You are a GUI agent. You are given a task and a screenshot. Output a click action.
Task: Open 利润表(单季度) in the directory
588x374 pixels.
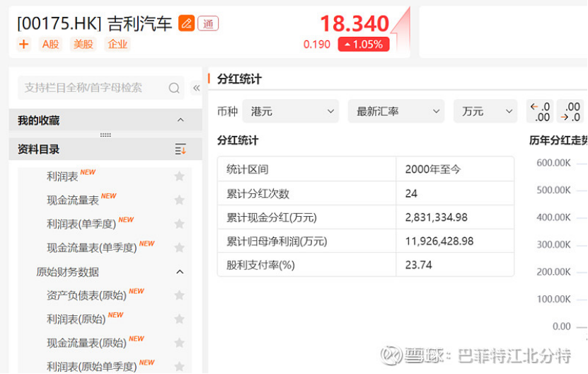click(81, 224)
